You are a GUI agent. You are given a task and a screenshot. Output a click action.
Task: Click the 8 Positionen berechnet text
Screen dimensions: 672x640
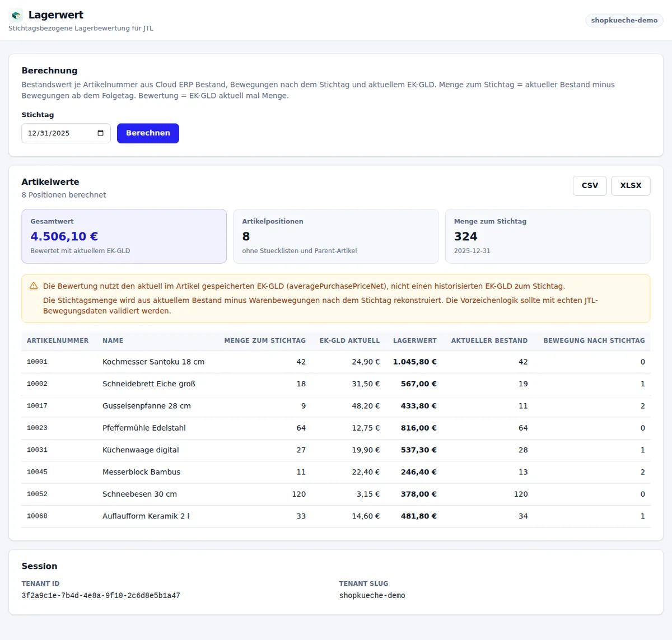pyautogui.click(x=64, y=195)
